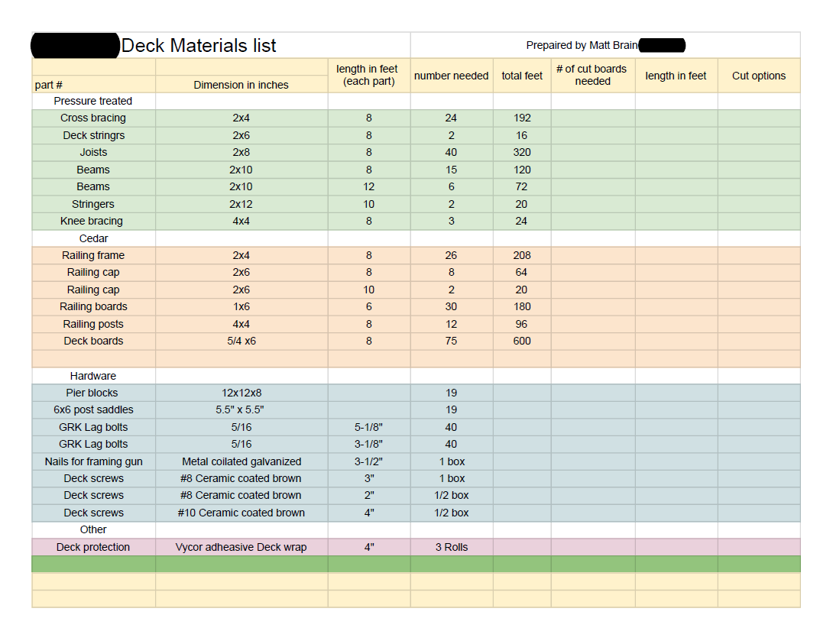Click the 'Railing frame' cell

93,255
